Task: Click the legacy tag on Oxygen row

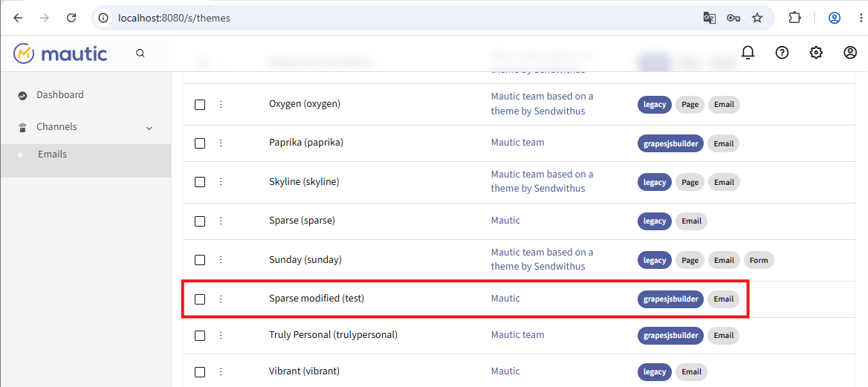Action: click(655, 104)
